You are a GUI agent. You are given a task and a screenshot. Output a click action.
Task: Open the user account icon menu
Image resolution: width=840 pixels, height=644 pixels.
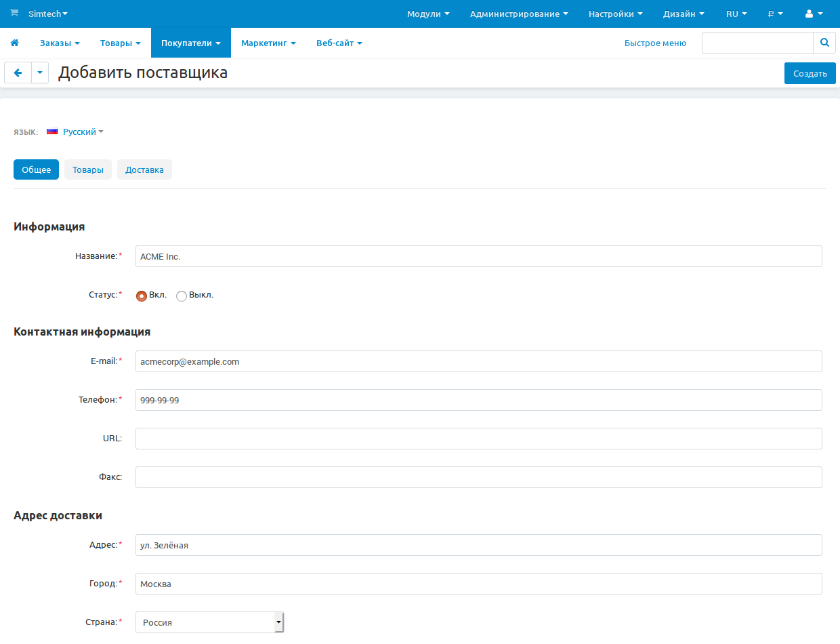coord(814,14)
